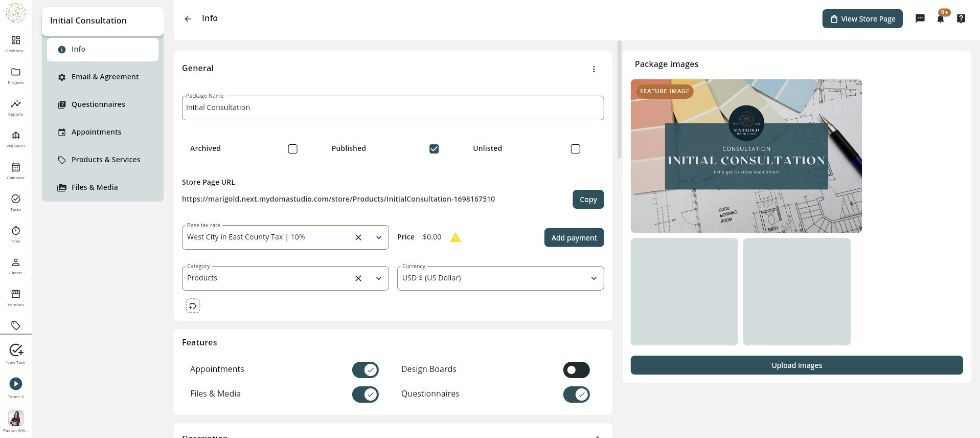
Task: Open the Projects folder icon
Action: (x=16, y=72)
